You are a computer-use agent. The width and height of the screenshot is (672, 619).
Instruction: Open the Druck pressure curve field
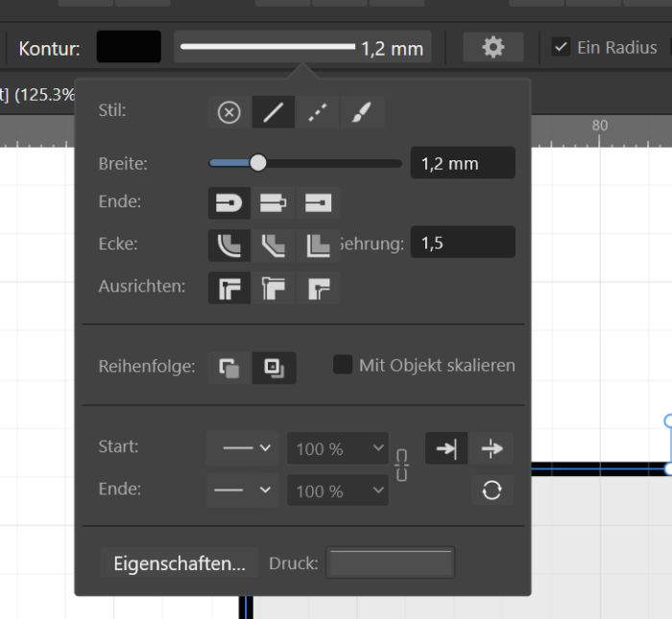[x=390, y=563]
